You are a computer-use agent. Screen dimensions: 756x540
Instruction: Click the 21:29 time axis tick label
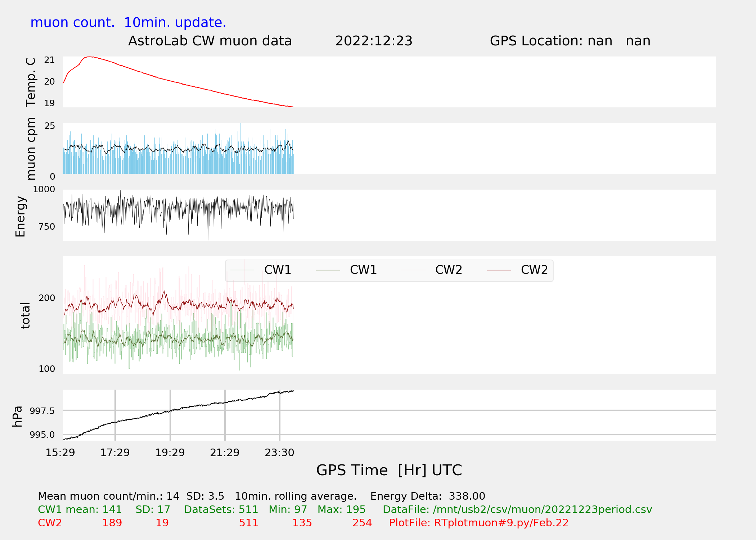pyautogui.click(x=225, y=453)
